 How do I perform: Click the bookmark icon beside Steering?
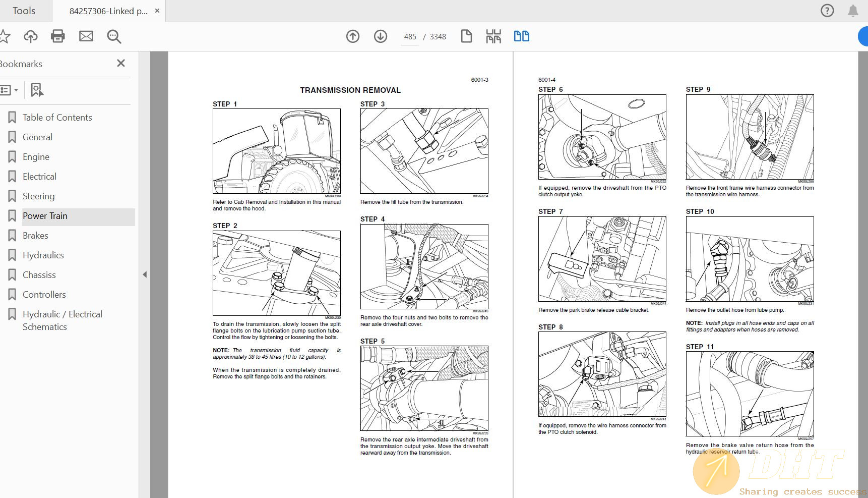(x=12, y=196)
